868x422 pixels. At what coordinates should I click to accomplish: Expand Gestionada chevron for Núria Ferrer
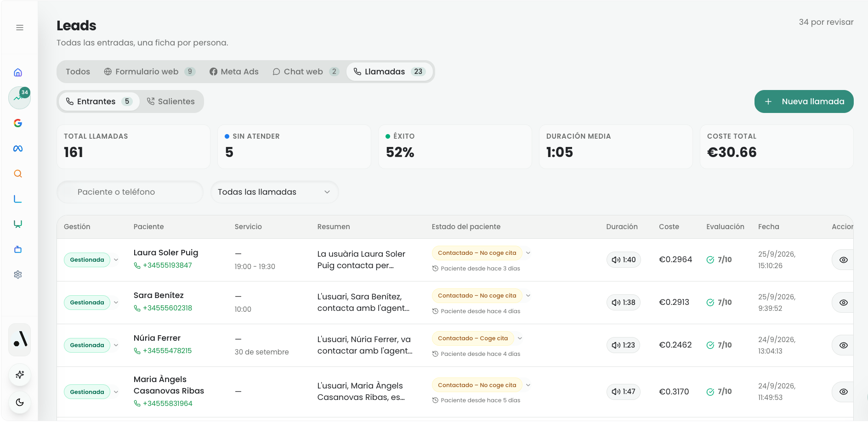[x=116, y=345]
